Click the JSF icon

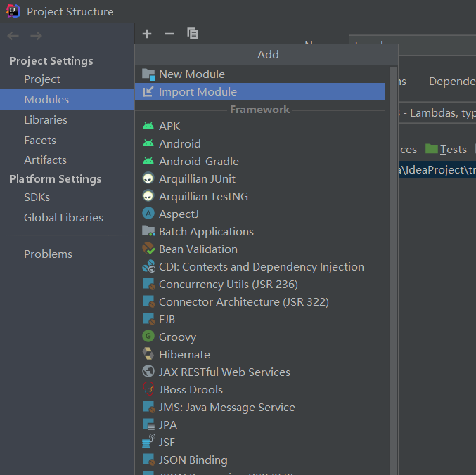(148, 442)
